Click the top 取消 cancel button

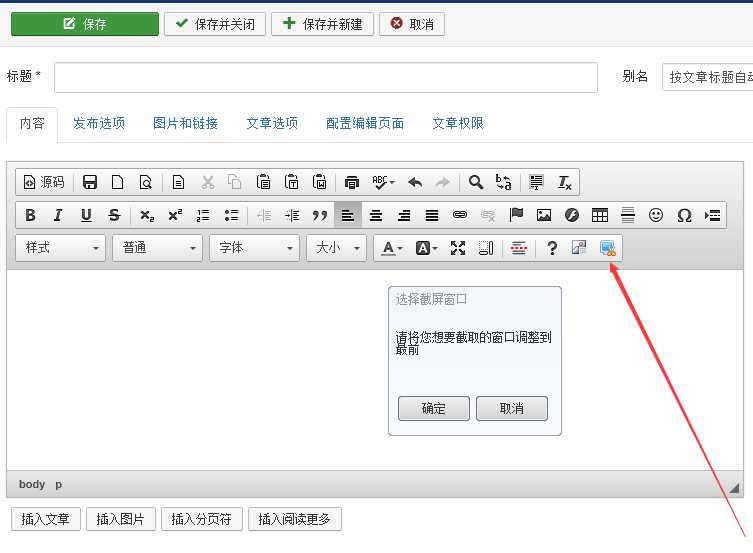coord(412,24)
